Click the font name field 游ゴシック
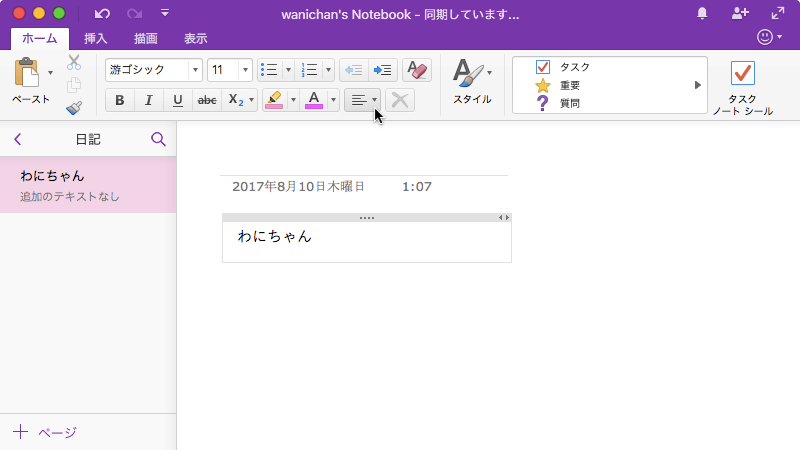This screenshot has height=450, width=800. coord(147,70)
